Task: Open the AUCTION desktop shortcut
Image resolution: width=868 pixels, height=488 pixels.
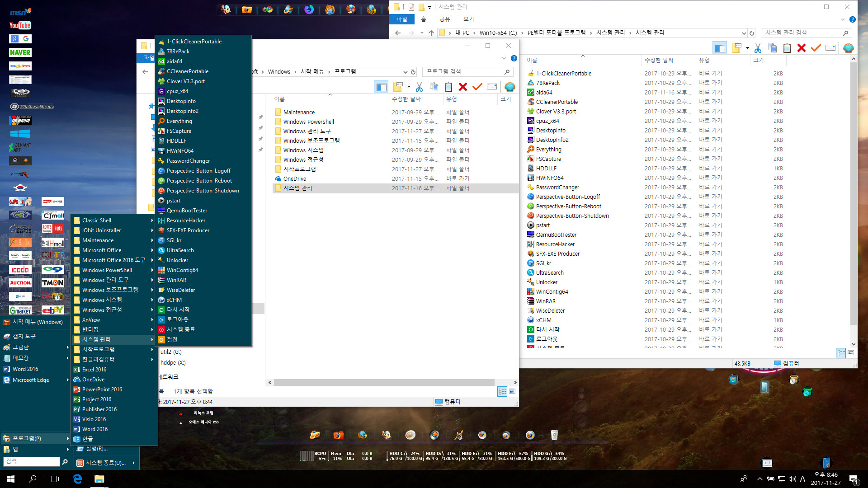Action: (x=20, y=283)
